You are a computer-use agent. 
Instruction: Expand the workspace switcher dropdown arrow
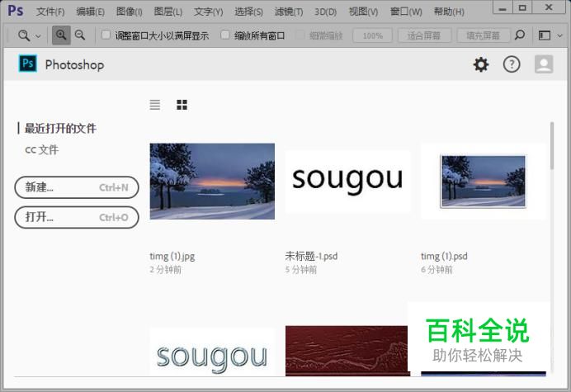560,35
